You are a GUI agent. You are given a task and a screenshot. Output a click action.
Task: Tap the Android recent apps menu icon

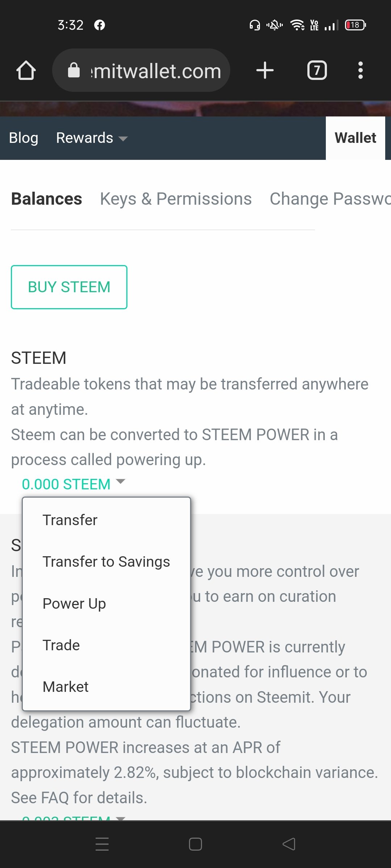pos(102,844)
